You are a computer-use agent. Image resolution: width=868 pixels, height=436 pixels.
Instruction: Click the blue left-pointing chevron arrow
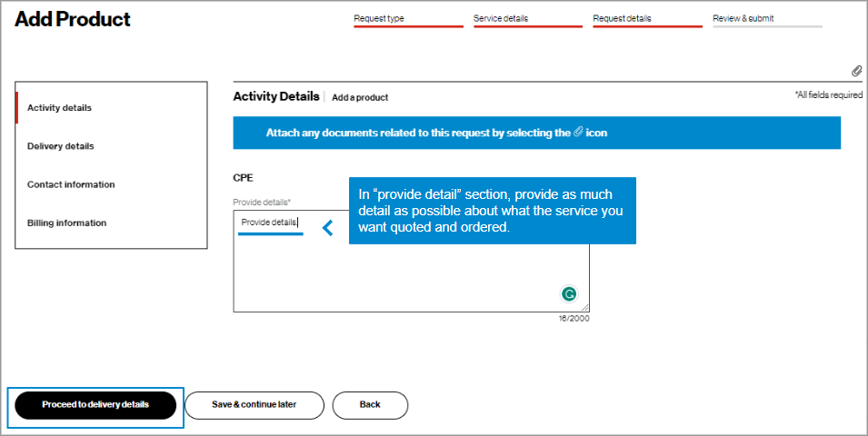pos(328,229)
